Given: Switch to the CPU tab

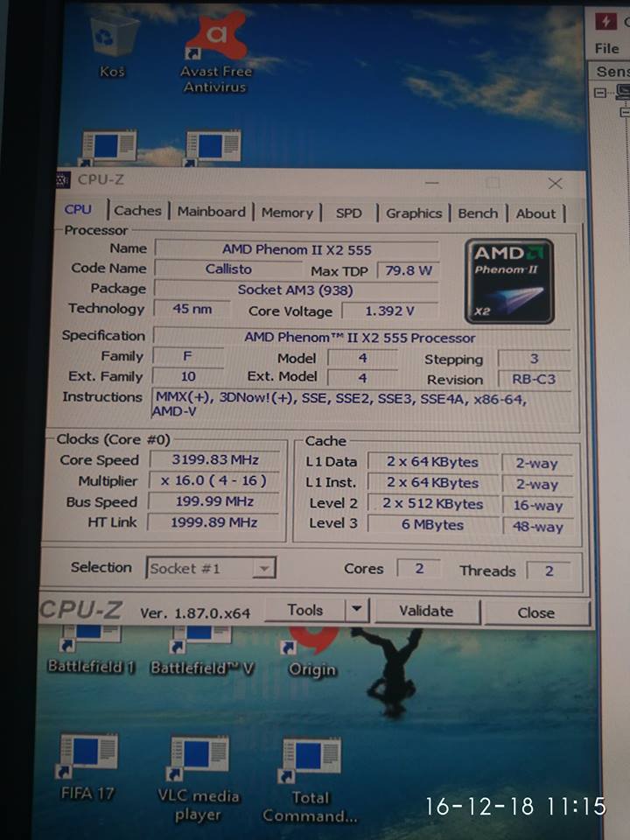Looking at the screenshot, I should [78, 209].
